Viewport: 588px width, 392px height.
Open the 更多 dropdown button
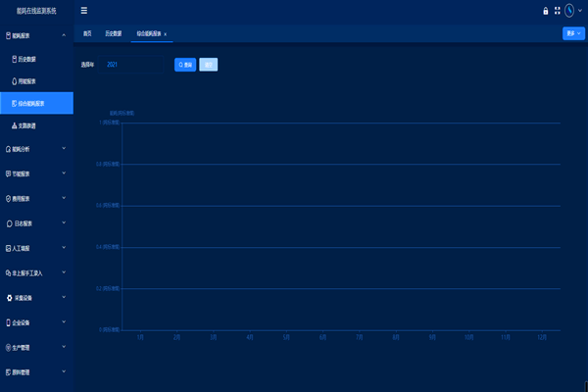coord(574,33)
